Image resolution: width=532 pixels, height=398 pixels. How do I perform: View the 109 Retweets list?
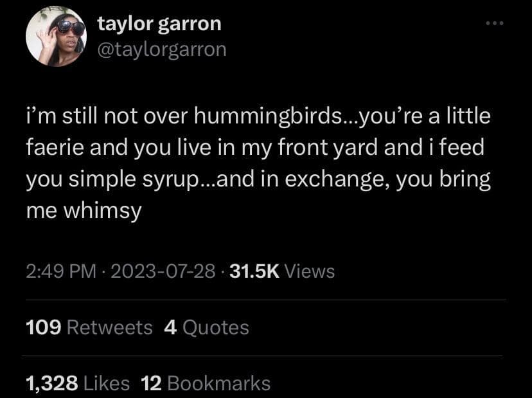coord(89,328)
